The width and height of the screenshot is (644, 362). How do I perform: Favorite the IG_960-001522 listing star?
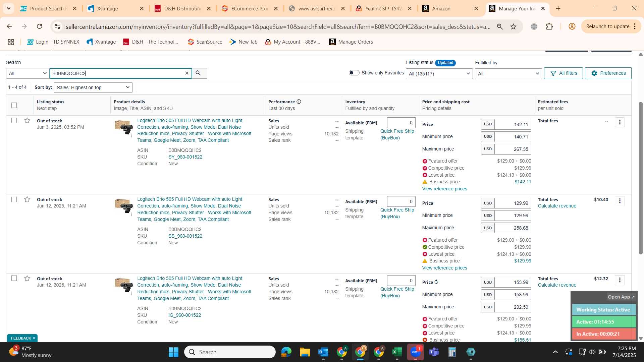27,279
